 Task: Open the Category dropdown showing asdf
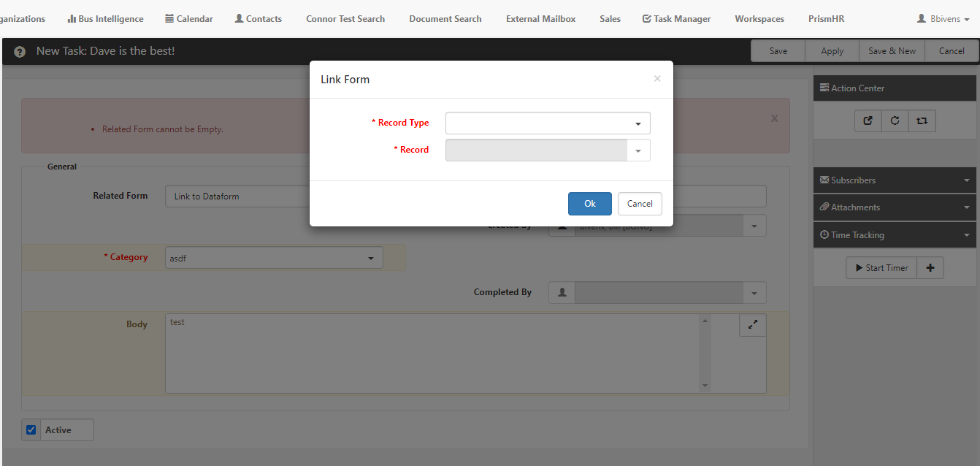274,258
